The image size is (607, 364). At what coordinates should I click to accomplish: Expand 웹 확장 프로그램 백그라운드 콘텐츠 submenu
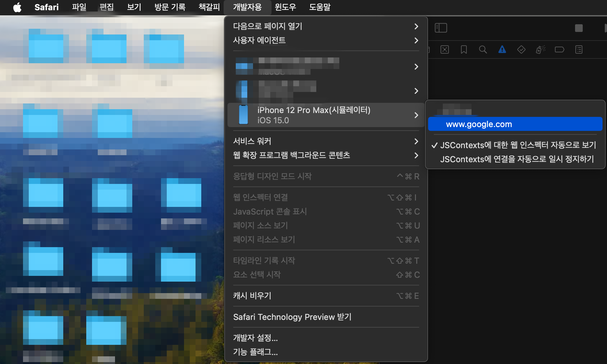coord(326,155)
